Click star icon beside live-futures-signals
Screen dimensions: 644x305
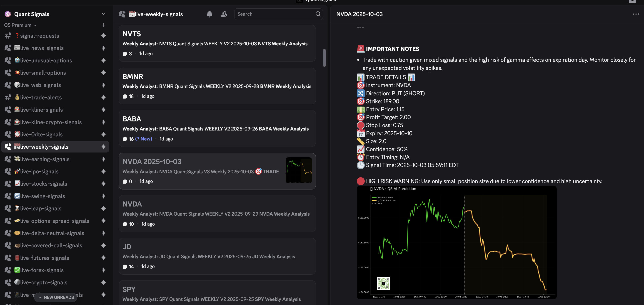click(x=103, y=258)
